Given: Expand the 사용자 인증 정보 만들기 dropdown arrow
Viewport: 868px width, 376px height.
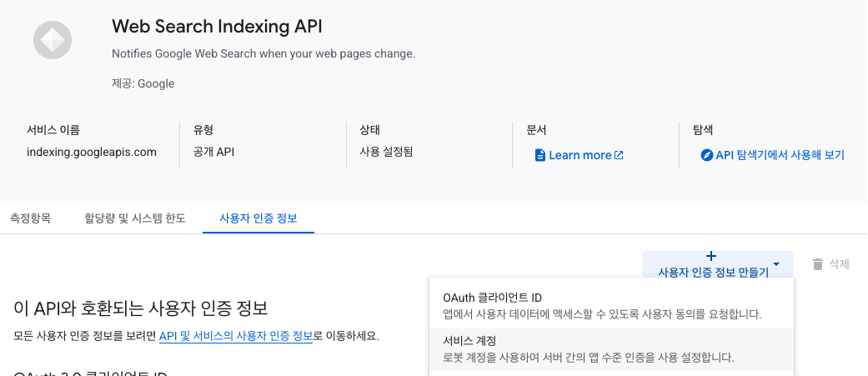Looking at the screenshot, I should (x=776, y=264).
